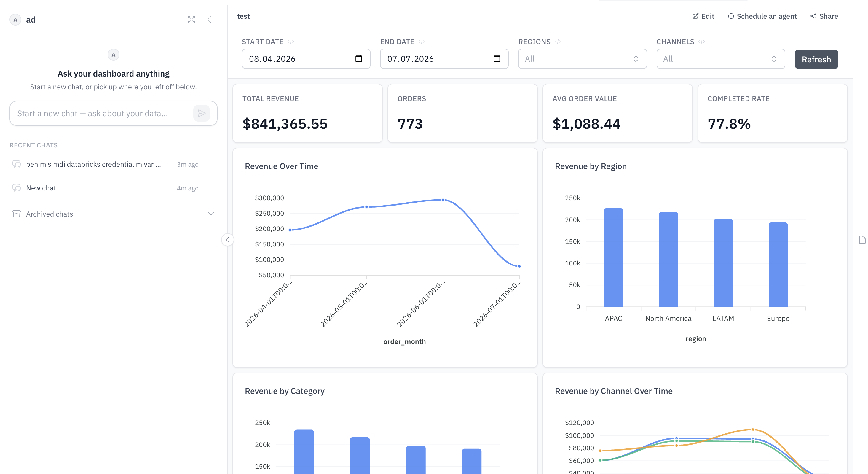Open the calendar picker for Start Date
This screenshot has width=868, height=474.
coord(358,59)
